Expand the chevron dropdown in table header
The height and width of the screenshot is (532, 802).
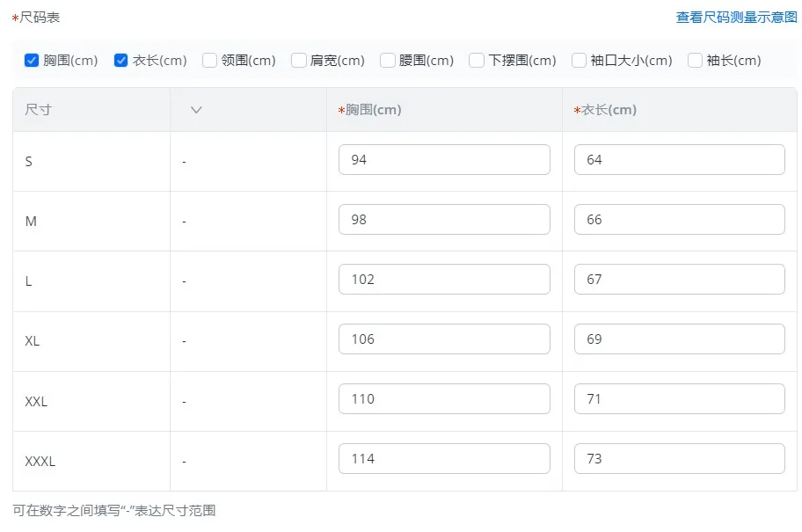[196, 110]
